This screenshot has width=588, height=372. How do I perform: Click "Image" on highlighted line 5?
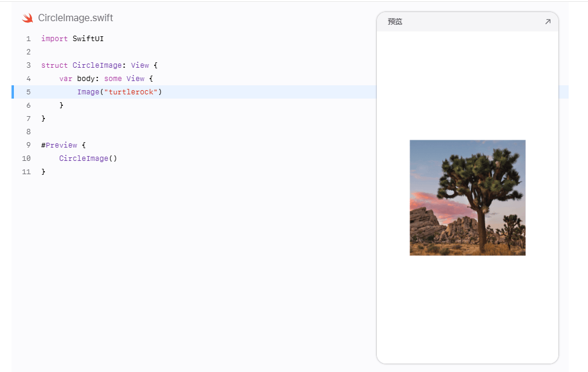(88, 92)
